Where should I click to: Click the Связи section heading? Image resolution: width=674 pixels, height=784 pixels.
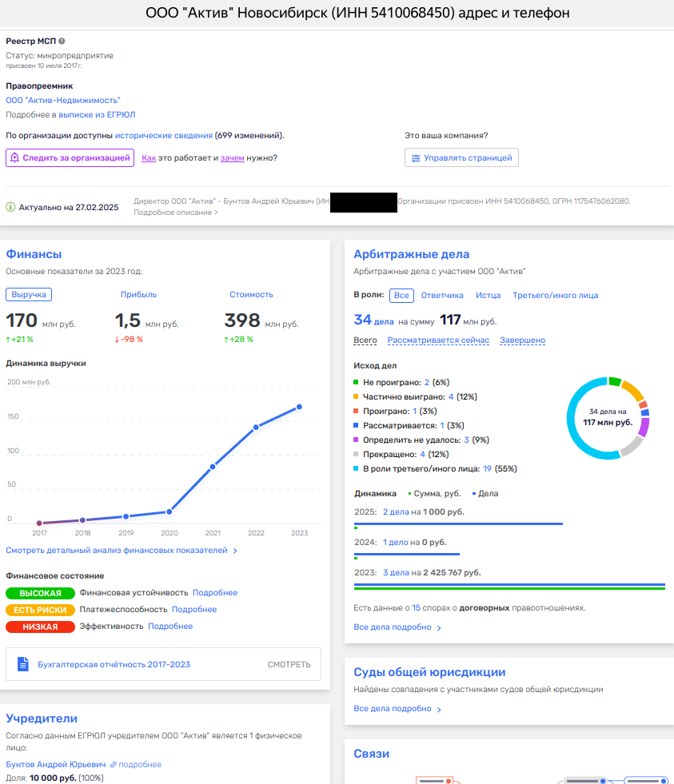pos(371,754)
